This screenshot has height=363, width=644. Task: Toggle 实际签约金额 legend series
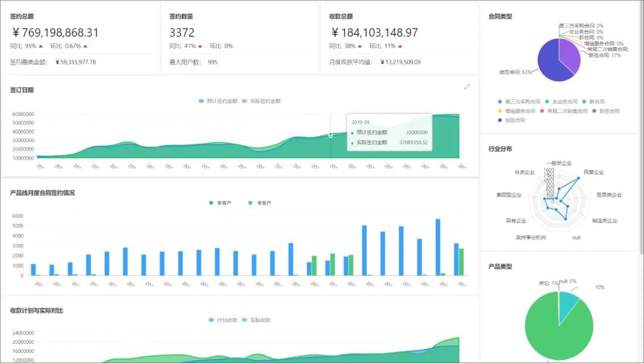pyautogui.click(x=261, y=101)
